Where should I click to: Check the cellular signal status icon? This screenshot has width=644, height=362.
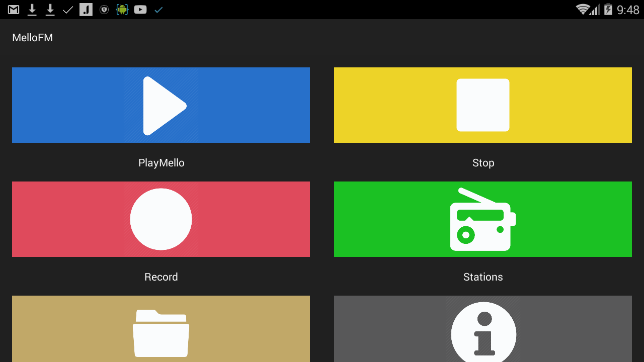click(595, 10)
